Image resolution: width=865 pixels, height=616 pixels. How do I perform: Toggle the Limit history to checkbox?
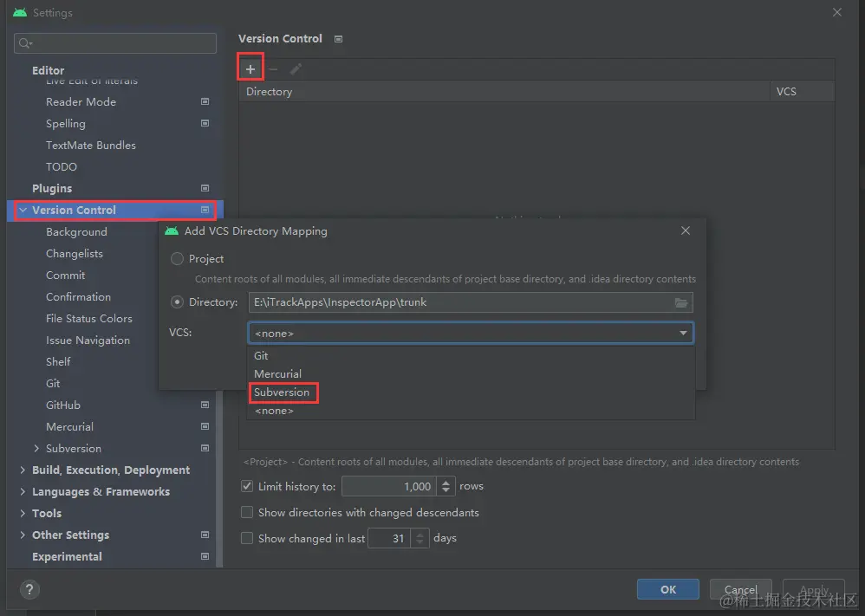247,486
